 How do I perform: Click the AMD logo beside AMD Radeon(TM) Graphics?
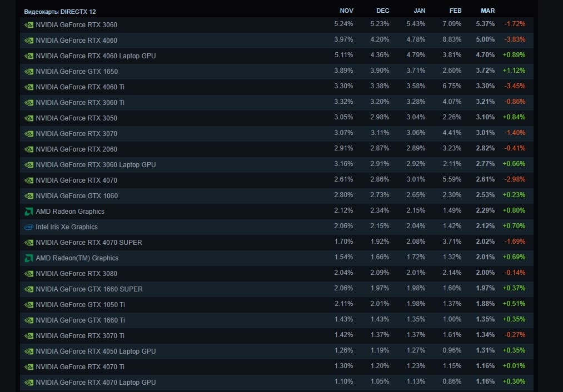tap(29, 258)
